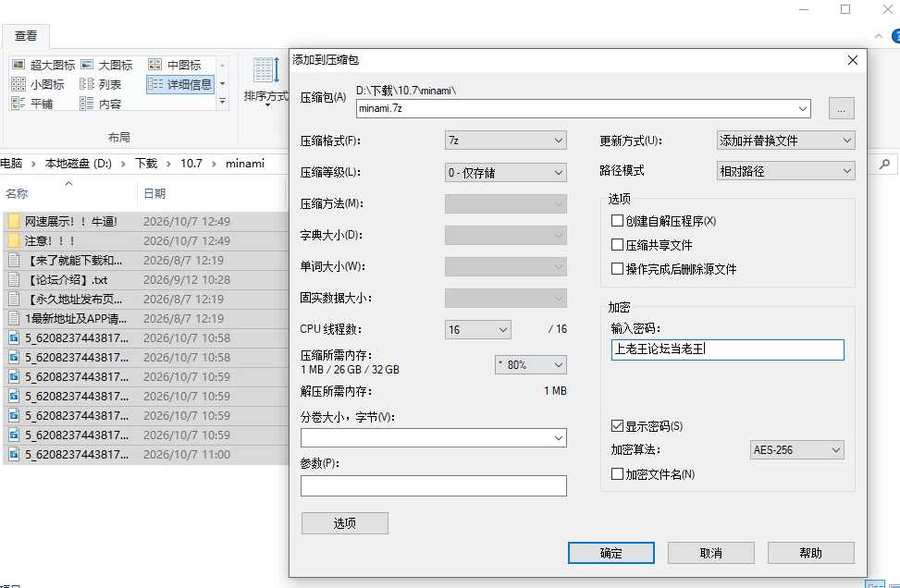
Task: Open the sort by menu in Explorer
Action: tap(266, 81)
